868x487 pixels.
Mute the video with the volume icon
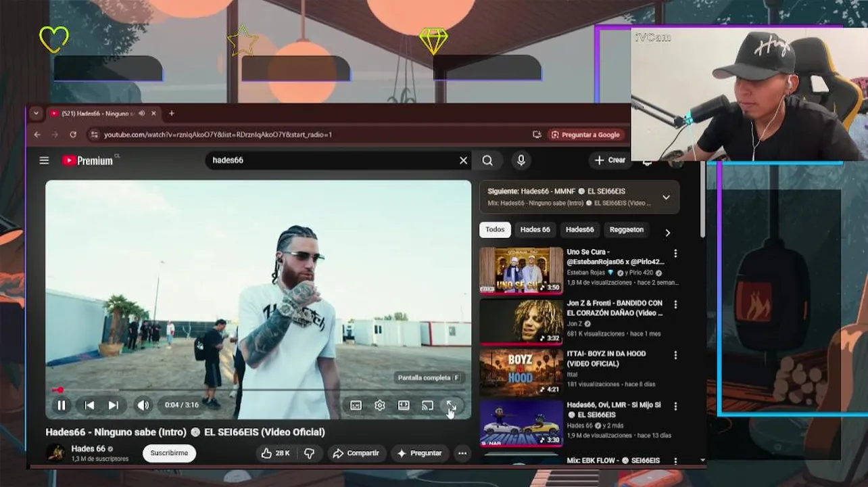pyautogui.click(x=143, y=405)
